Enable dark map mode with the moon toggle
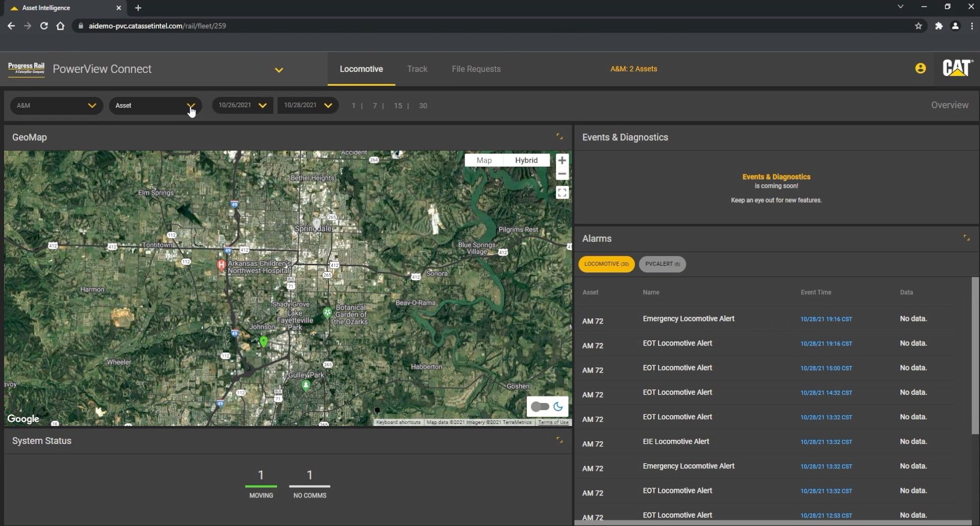The image size is (980, 526). (558, 407)
